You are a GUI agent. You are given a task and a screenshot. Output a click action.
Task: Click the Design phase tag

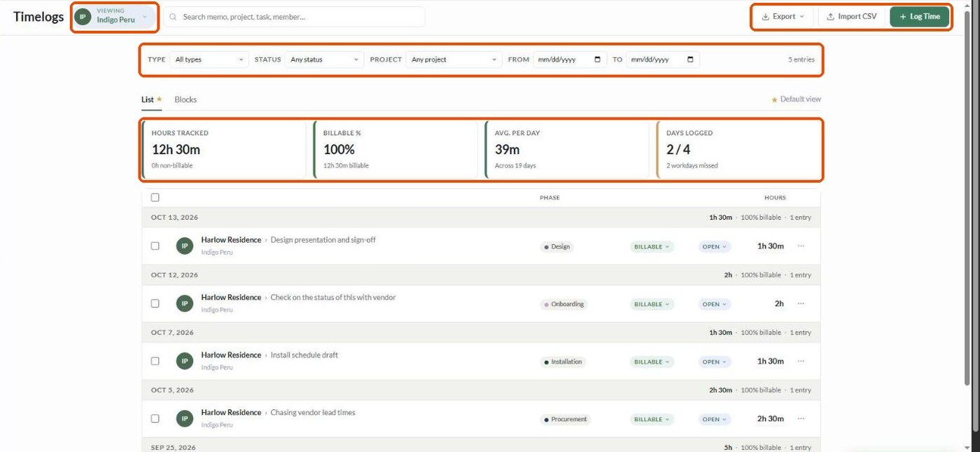point(557,246)
